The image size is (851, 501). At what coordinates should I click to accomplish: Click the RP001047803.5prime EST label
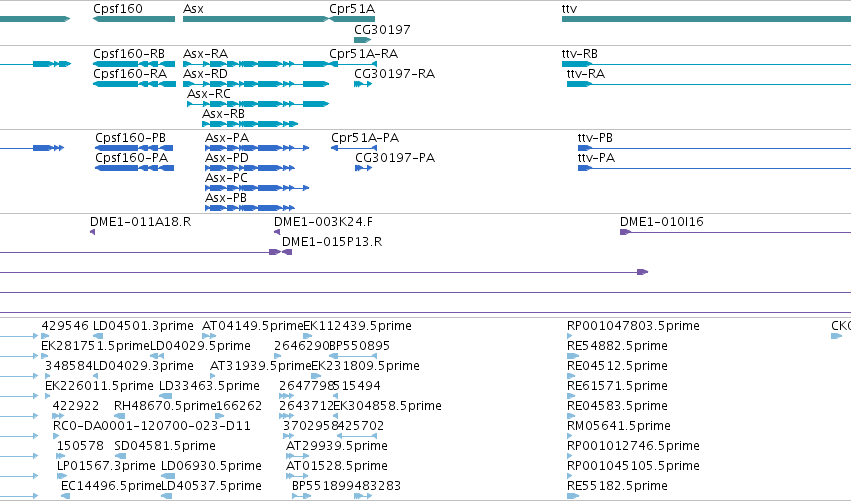point(633,326)
